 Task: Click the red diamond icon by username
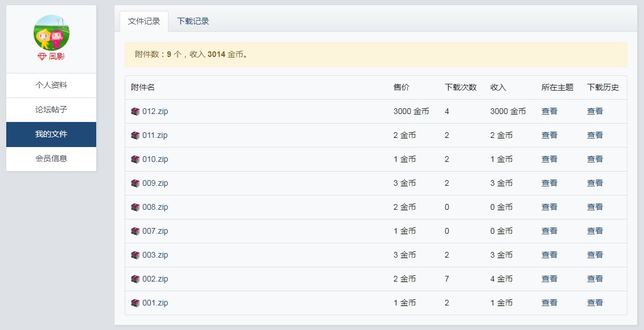coord(42,56)
